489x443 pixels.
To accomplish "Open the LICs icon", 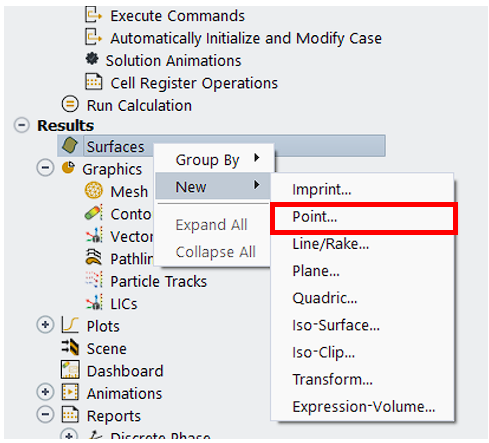I will [94, 303].
